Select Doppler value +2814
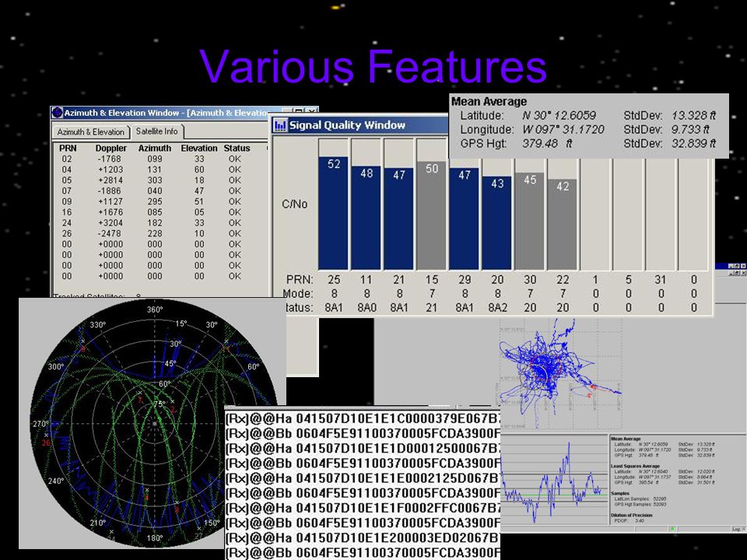Screen dimensions: 747x560 pyautogui.click(x=110, y=180)
